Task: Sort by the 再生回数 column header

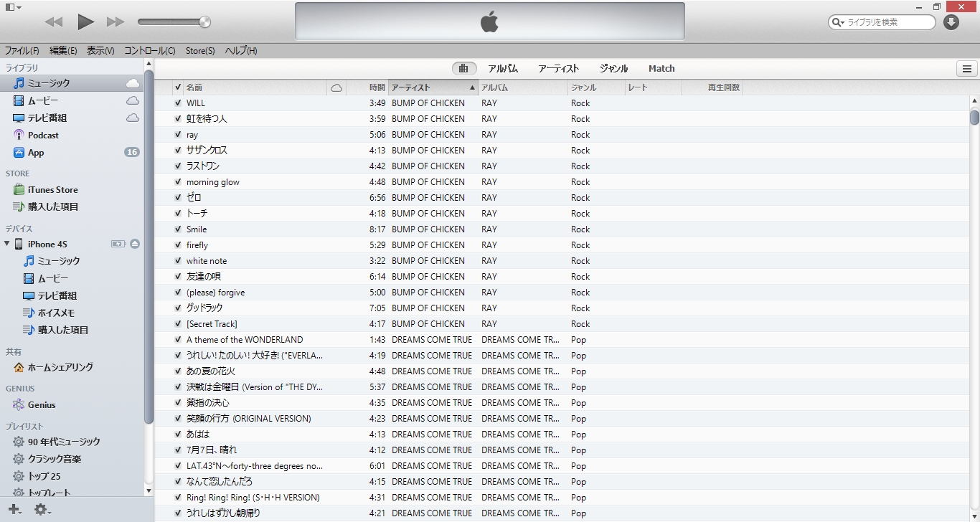Action: [712, 87]
